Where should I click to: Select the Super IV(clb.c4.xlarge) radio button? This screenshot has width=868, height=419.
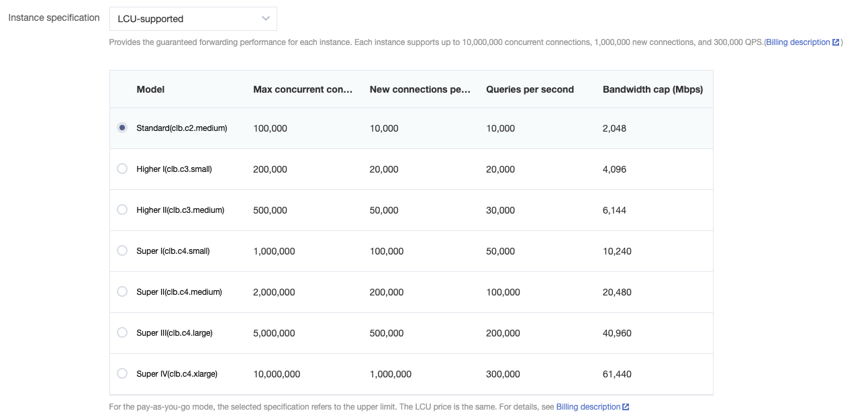(x=122, y=373)
